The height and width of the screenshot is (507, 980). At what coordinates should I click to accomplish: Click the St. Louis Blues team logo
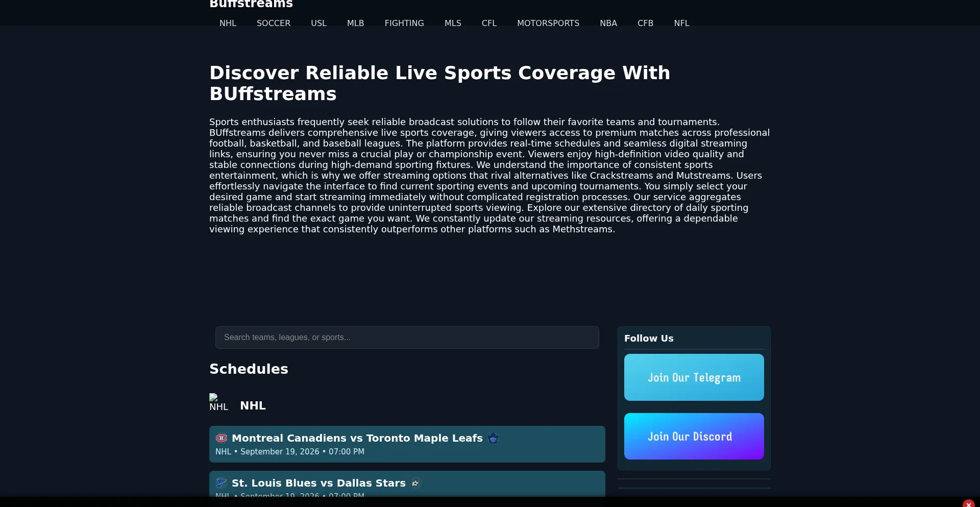coord(222,483)
